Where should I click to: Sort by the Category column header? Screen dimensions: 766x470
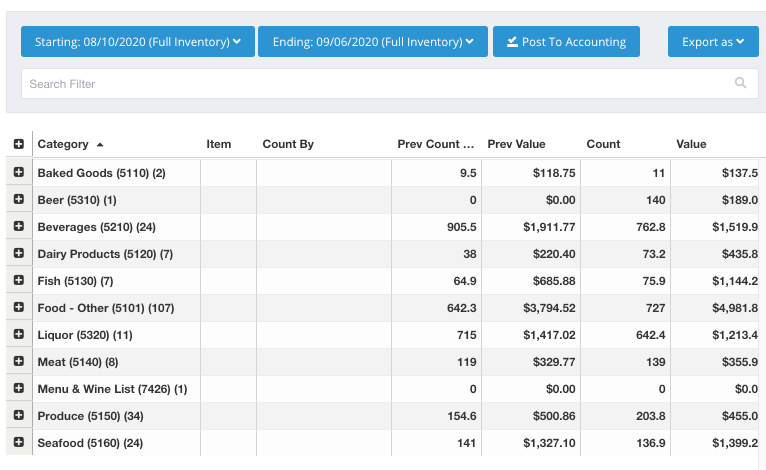coord(63,145)
